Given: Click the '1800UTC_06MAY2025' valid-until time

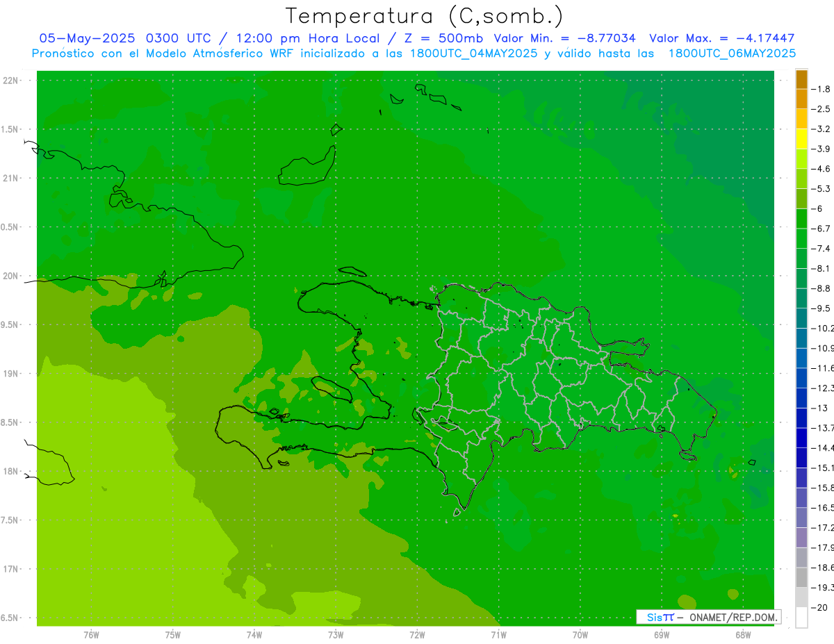Looking at the screenshot, I should pyautogui.click(x=732, y=53).
